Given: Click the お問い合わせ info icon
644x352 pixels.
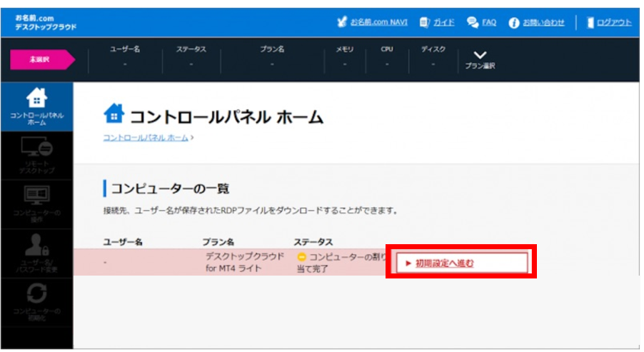Looking at the screenshot, I should coord(514,23).
